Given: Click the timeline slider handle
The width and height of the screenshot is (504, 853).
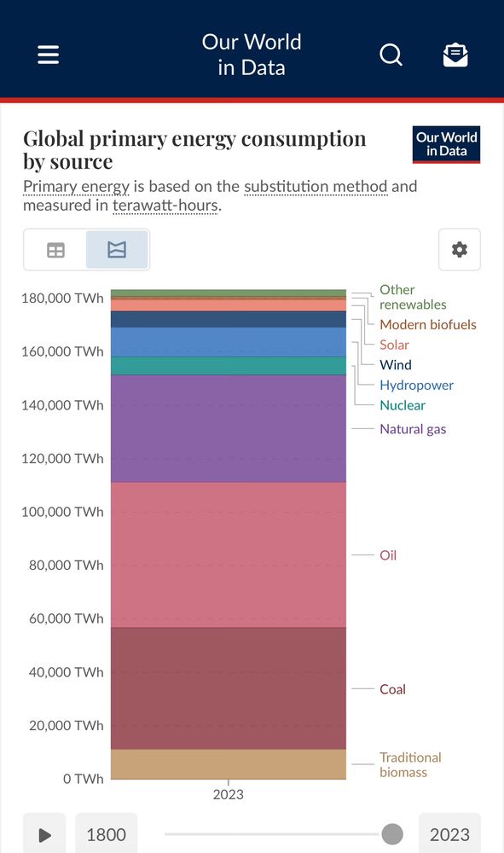Looking at the screenshot, I should [x=392, y=833].
